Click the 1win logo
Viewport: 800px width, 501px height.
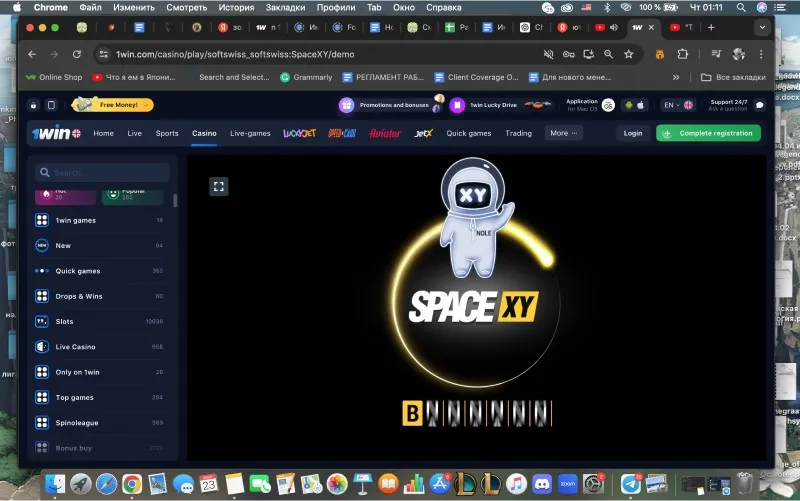click(56, 133)
